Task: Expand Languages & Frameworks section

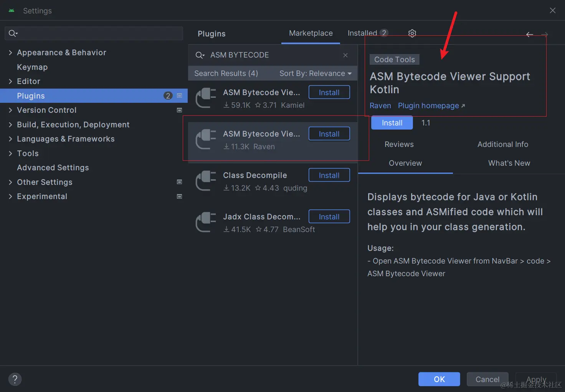Action: coord(10,139)
